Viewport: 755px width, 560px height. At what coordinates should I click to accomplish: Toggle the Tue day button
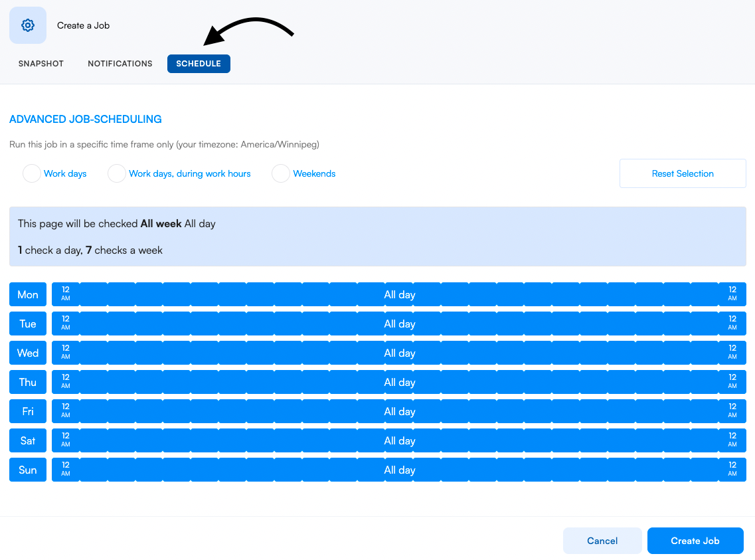[x=28, y=324]
